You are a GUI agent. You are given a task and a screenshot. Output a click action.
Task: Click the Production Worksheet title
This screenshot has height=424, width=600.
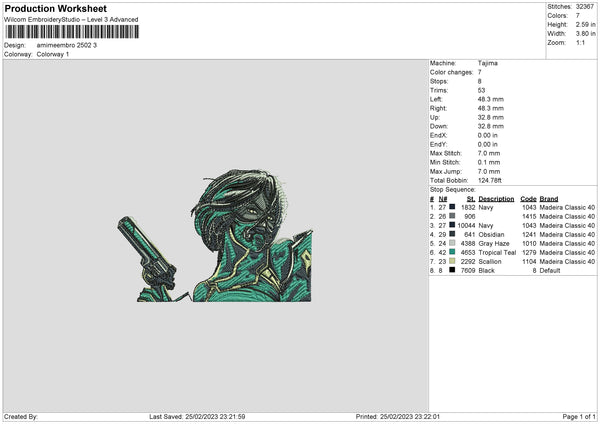click(x=55, y=8)
